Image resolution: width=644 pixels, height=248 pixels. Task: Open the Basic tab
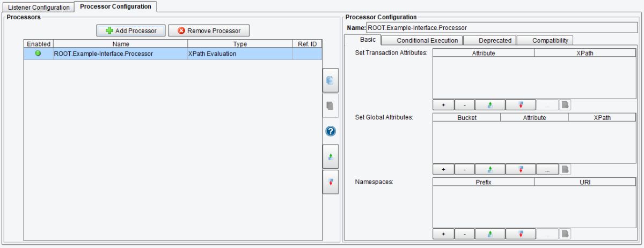pos(368,40)
